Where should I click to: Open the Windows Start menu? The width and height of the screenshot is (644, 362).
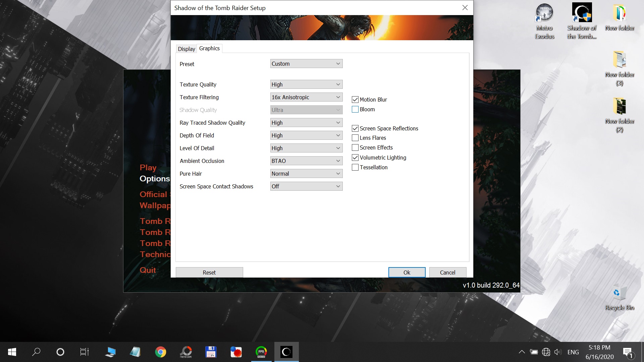(x=12, y=352)
